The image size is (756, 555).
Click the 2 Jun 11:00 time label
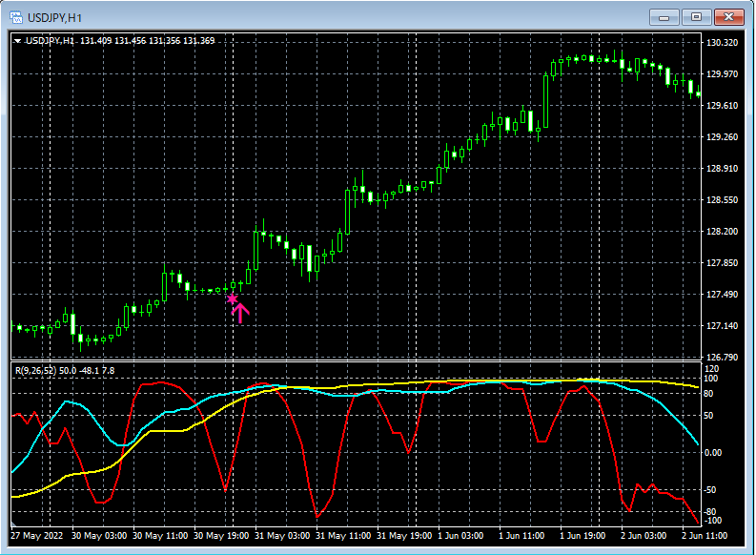click(704, 536)
